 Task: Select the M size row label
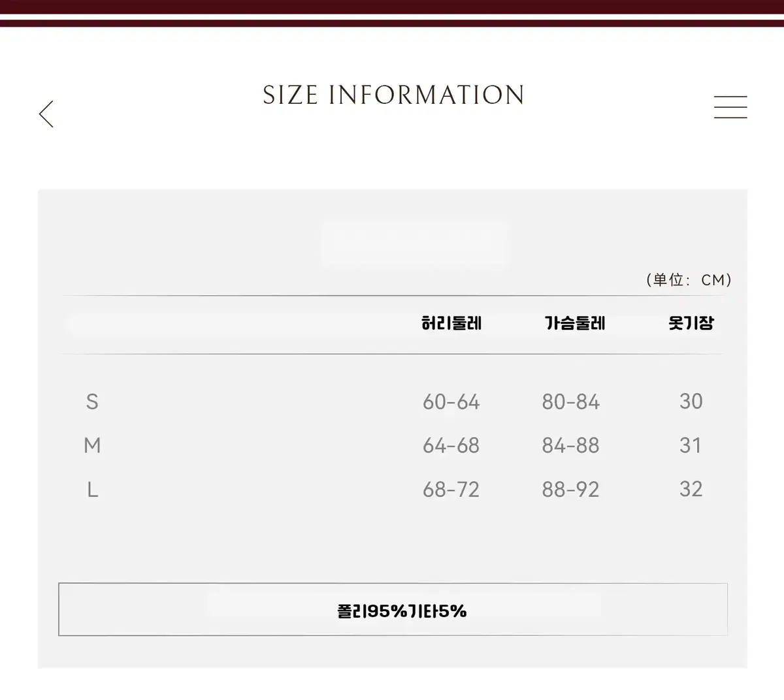point(92,445)
